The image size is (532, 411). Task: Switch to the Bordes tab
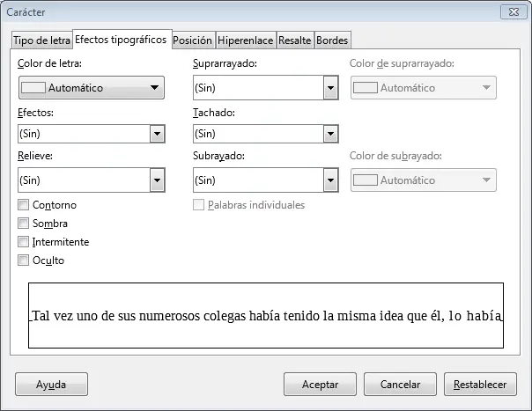pyautogui.click(x=333, y=40)
